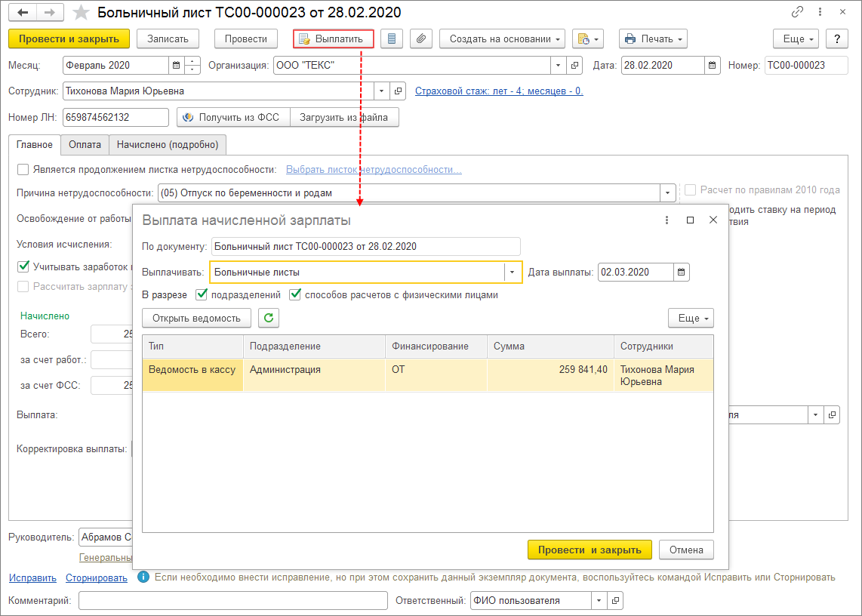The image size is (862, 616).
Task: Copy document link via chain icon
Action: tap(797, 11)
